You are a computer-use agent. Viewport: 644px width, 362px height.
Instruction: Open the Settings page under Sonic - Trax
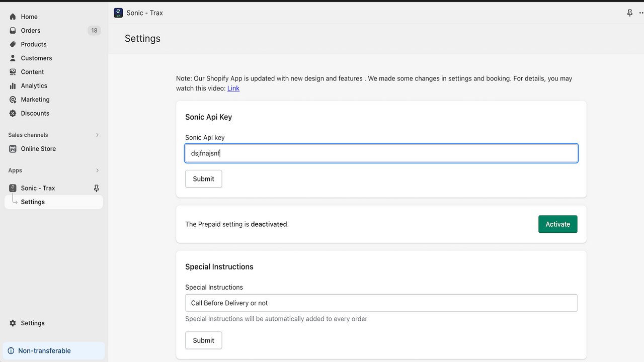pyautogui.click(x=33, y=202)
